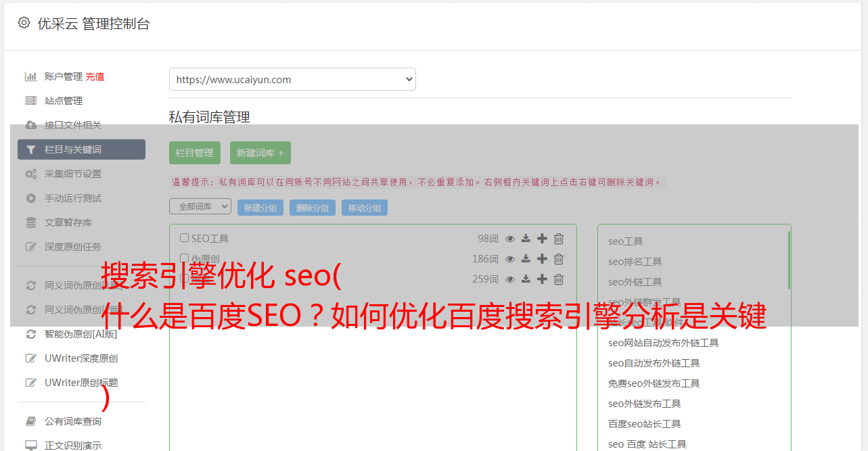The image size is (868, 451).
Task: Click the 186词 count label
Action: [485, 259]
